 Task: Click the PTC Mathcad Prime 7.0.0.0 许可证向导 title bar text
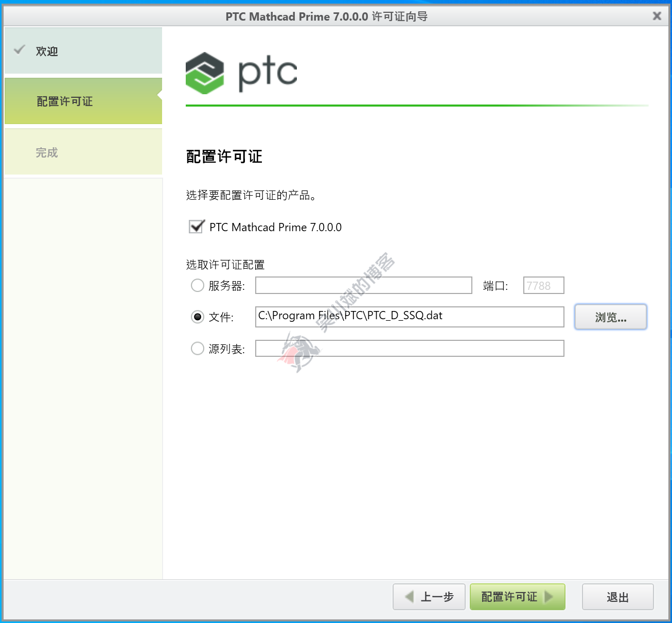(x=327, y=16)
